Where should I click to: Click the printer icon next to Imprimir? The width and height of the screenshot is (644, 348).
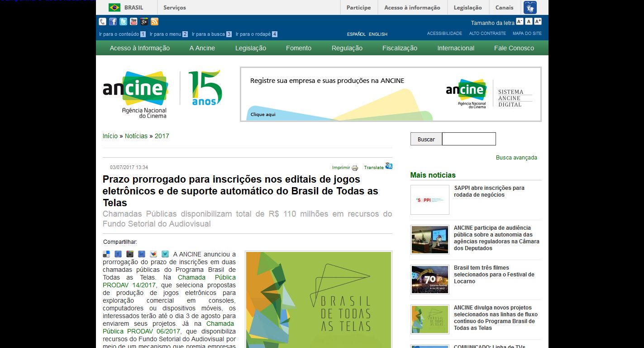click(355, 168)
